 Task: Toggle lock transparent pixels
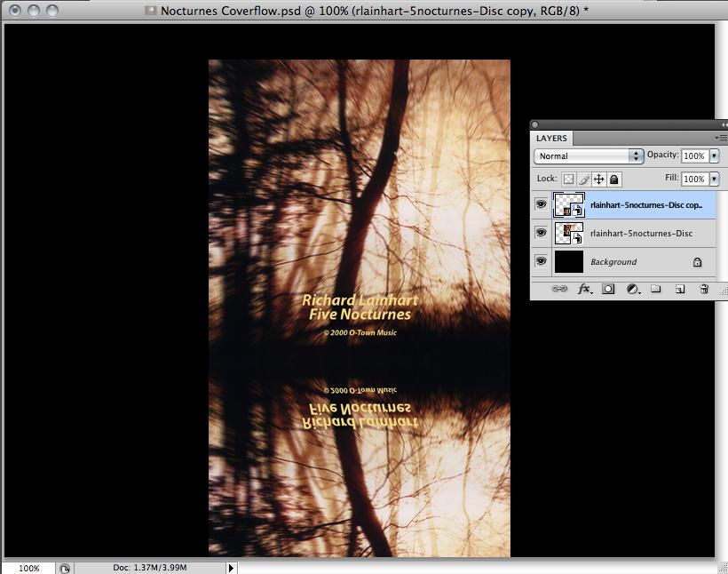point(569,179)
